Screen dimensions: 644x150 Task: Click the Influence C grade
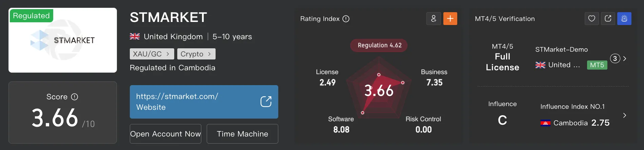pos(502,120)
